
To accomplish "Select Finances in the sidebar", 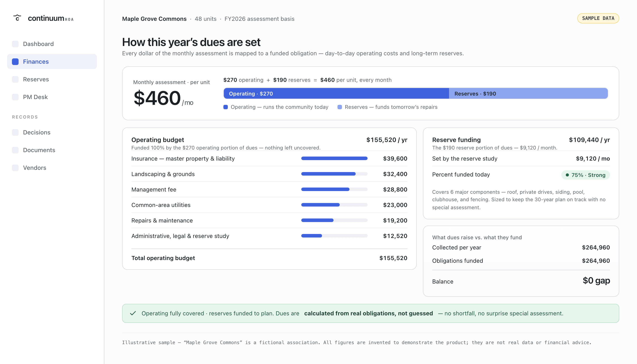I will pyautogui.click(x=52, y=62).
